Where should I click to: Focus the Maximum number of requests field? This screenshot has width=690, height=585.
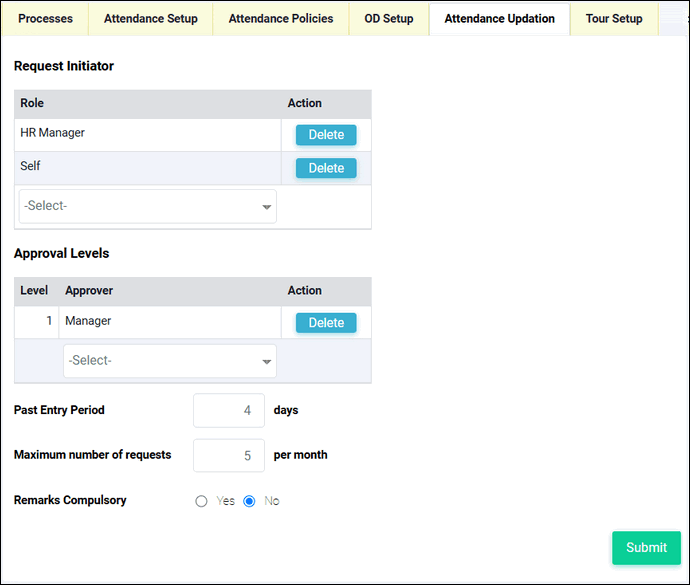tap(229, 455)
